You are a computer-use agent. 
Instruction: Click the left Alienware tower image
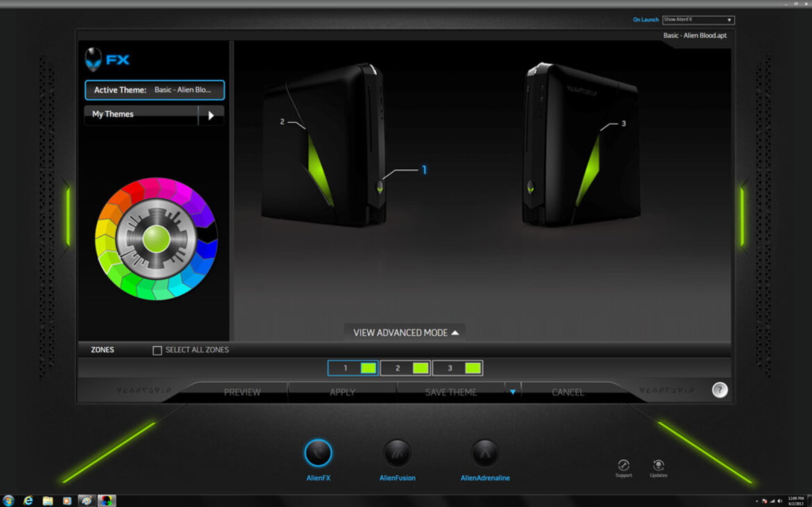pyautogui.click(x=324, y=145)
